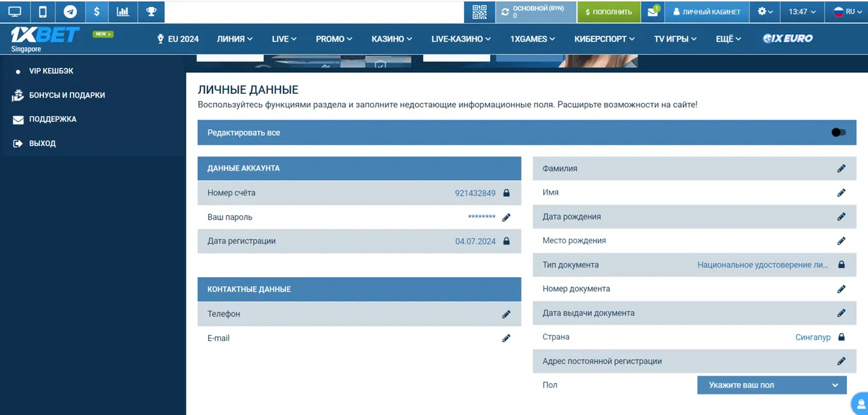Open the Telegram icon in top bar

[x=70, y=11]
